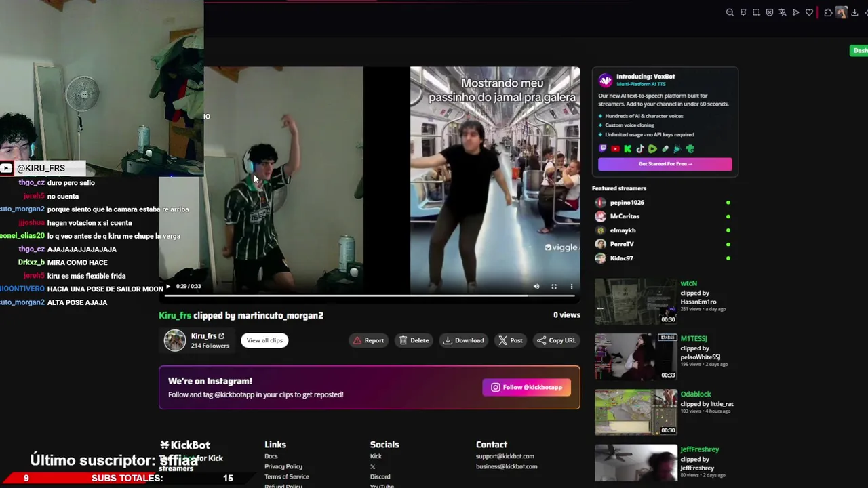Click business@kickbot.com contact email
The image size is (868, 488).
pos(507,466)
